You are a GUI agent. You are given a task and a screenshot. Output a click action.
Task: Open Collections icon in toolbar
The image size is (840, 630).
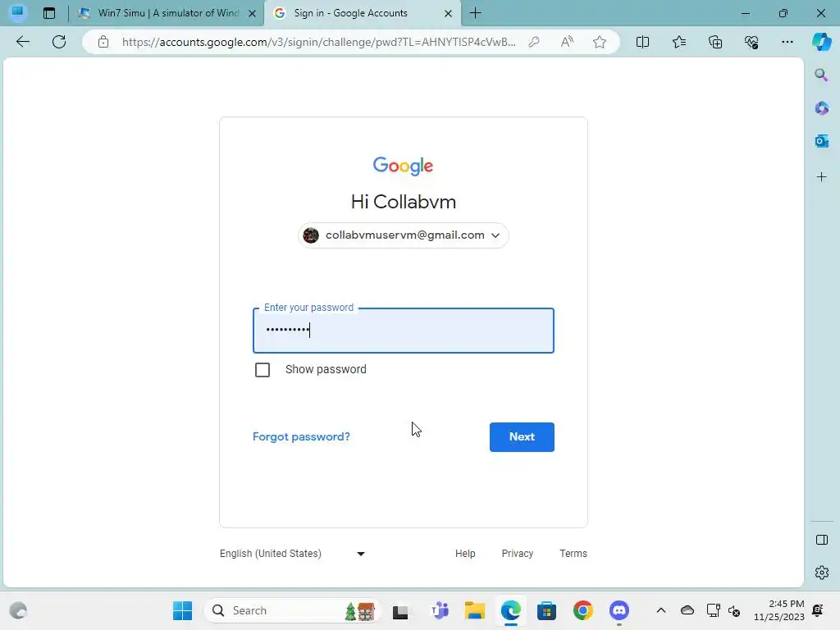[x=715, y=42]
